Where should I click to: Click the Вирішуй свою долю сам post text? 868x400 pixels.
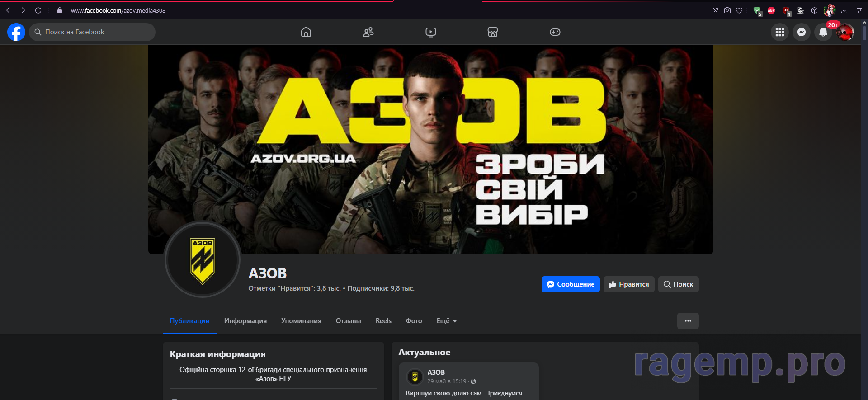464,394
